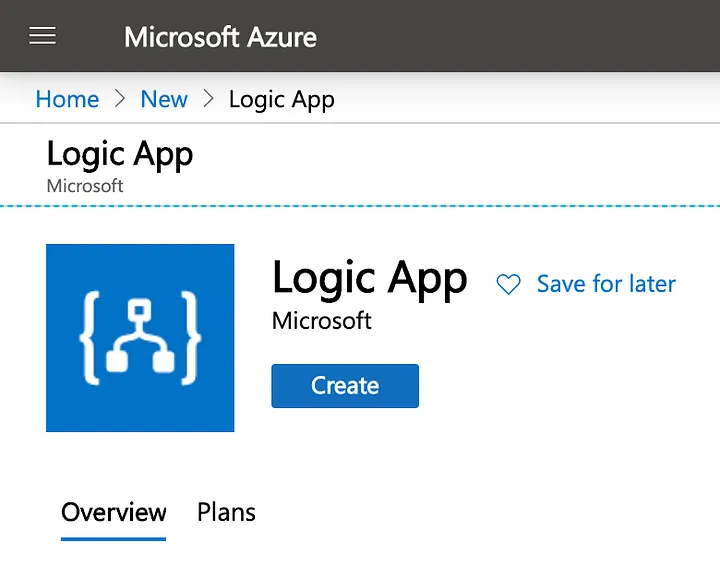Switch to the Overview tab

113,512
